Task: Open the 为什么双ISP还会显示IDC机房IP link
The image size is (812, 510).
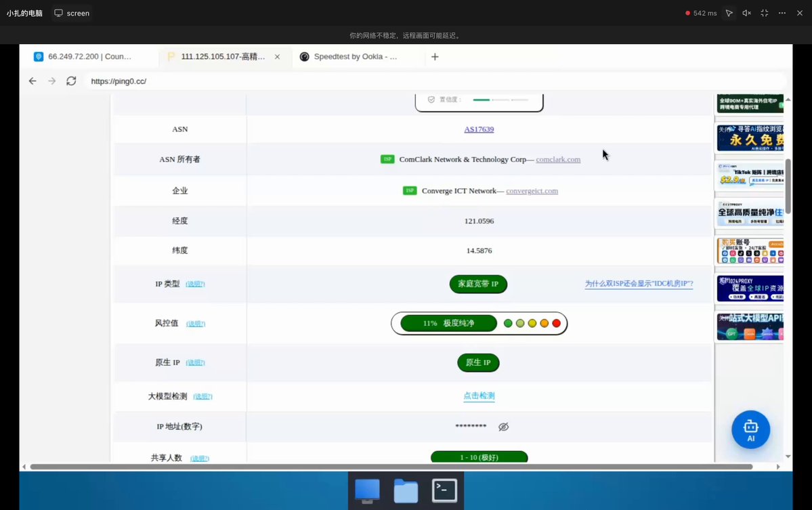Action: click(x=639, y=284)
